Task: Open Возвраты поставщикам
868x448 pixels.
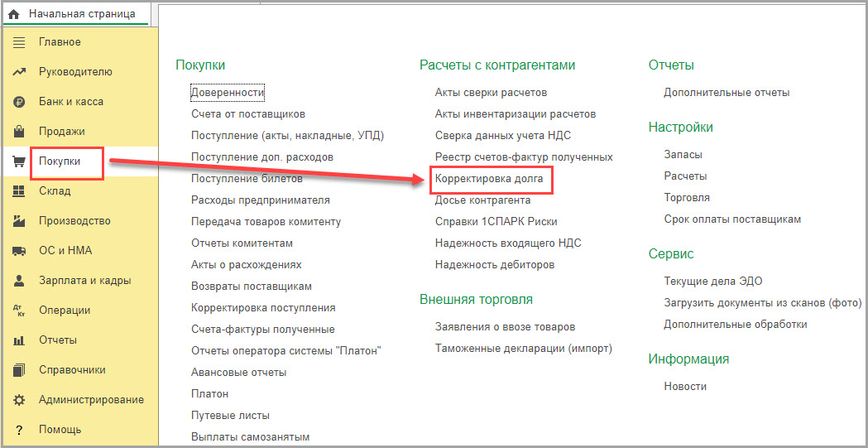Action: pyautogui.click(x=252, y=287)
